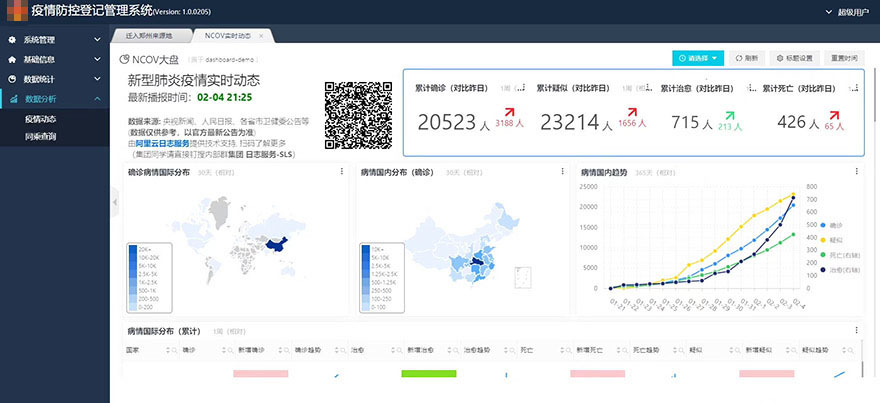
Task: Click the 系统管理 gear icon in sidebar
Action: [x=12, y=40]
